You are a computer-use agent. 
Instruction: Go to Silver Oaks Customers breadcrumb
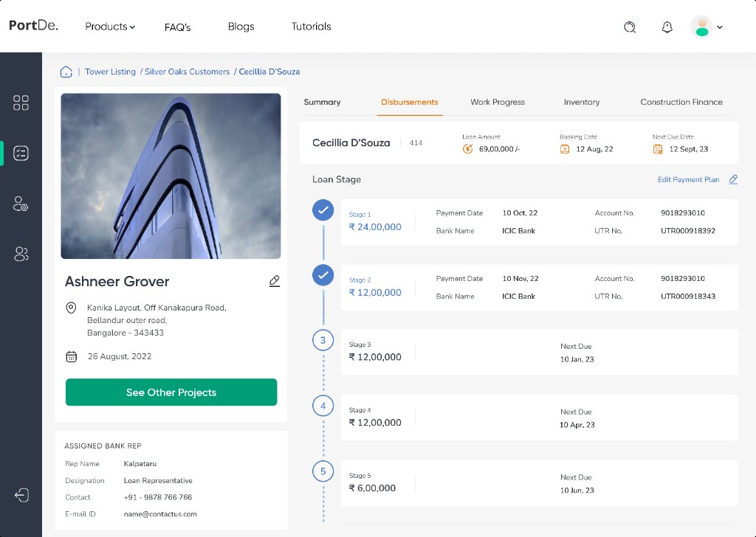(187, 72)
